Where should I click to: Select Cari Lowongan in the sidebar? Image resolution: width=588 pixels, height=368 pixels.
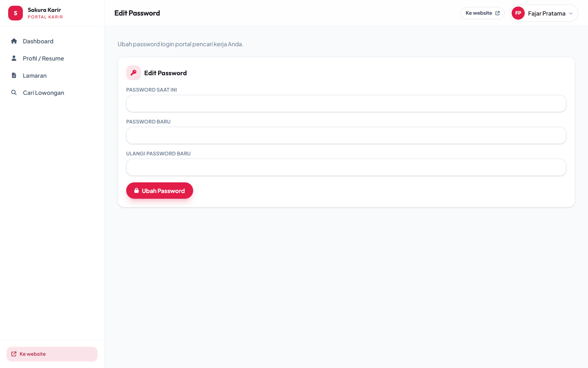pyautogui.click(x=52, y=93)
